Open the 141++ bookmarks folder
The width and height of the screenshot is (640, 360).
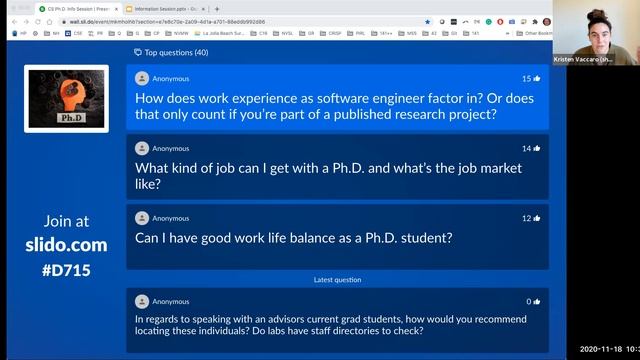click(x=382, y=33)
